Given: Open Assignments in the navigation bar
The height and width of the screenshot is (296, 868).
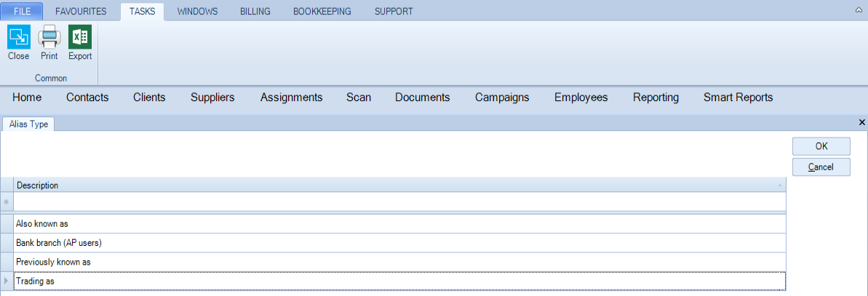Looking at the screenshot, I should click(x=291, y=97).
